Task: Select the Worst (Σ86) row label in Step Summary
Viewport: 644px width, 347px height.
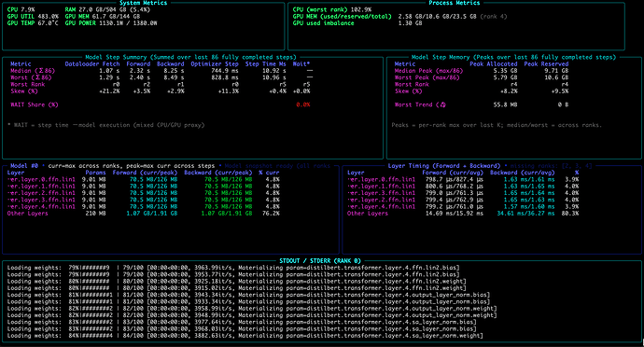Action: [x=31, y=77]
